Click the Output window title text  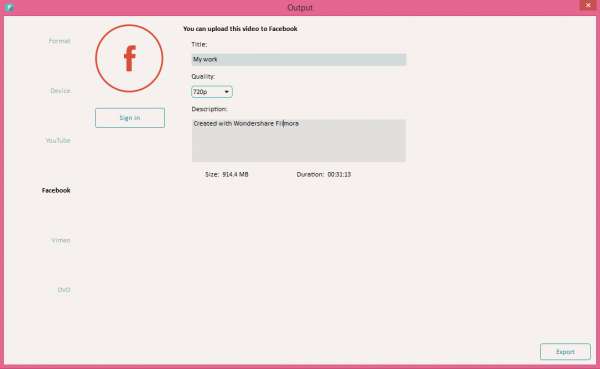300,8
